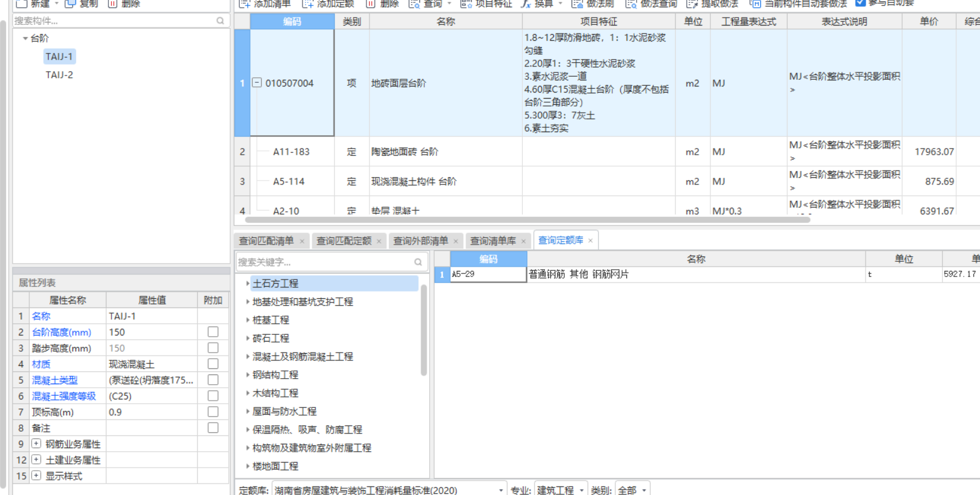980x495 pixels.
Task: Select the 钢结构工程 category
Action: [275, 375]
